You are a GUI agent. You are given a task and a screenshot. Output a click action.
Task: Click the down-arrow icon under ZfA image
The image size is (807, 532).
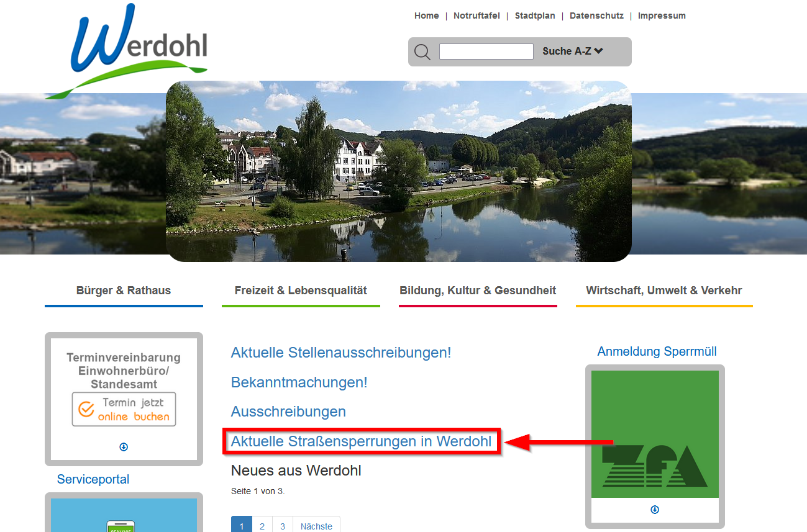(655, 510)
